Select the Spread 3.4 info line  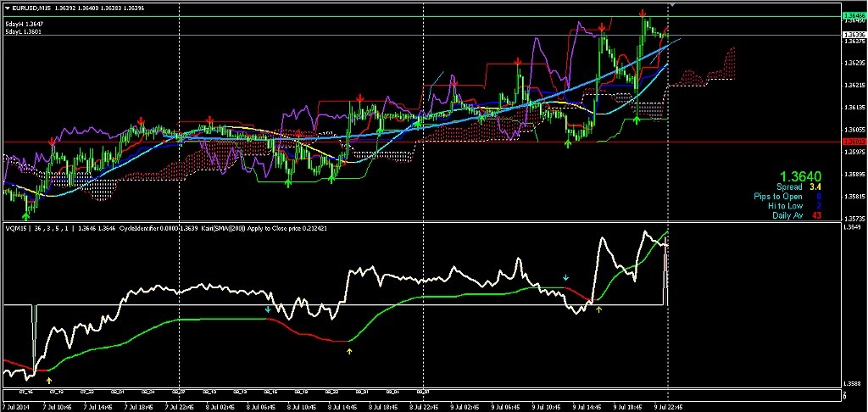(799, 187)
